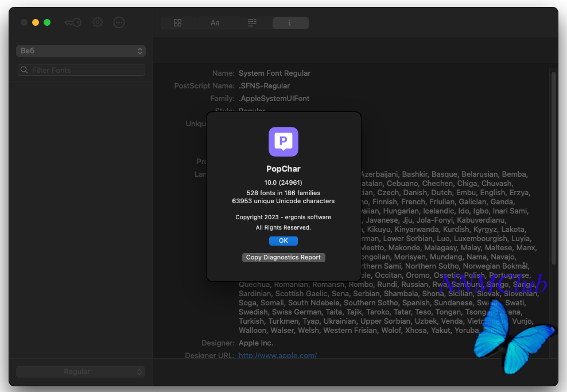Viewport: 567px width, 392px height.
Task: Click the Filter Fonts search field
Action: [81, 70]
